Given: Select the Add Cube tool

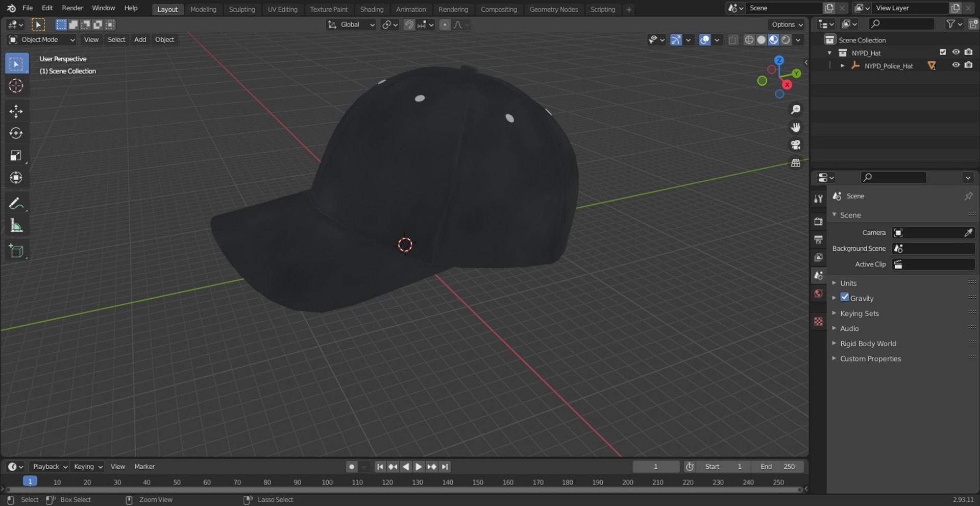Looking at the screenshot, I should pyautogui.click(x=16, y=251).
